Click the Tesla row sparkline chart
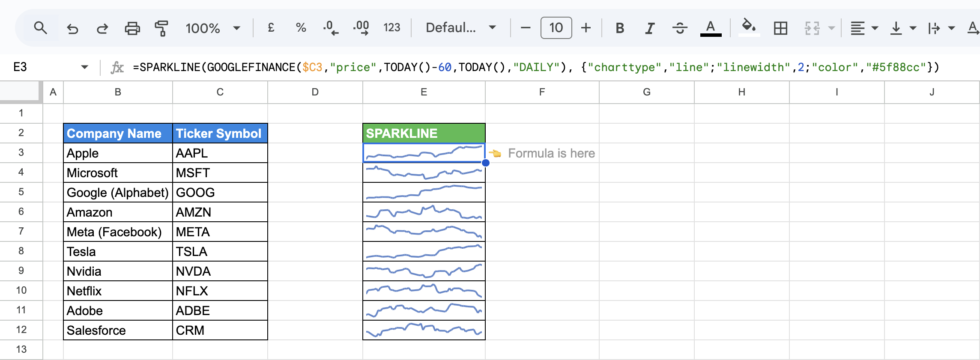Screen dimensions: 980x360 (x=424, y=251)
